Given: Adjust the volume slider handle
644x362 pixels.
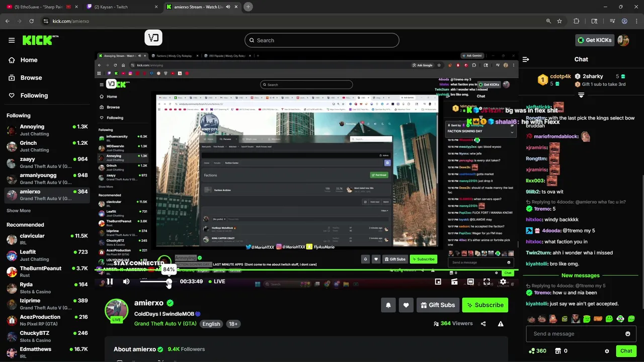Looking at the screenshot, I should 169,282.
